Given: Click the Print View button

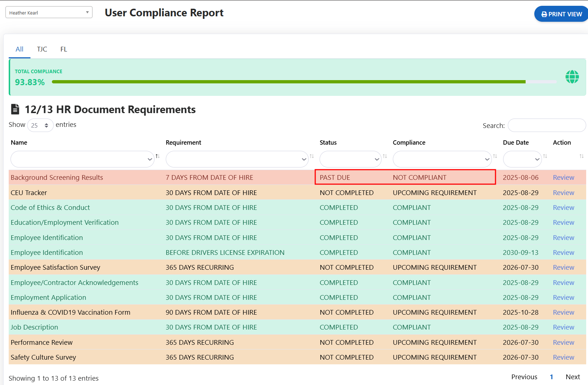Looking at the screenshot, I should (561, 14).
